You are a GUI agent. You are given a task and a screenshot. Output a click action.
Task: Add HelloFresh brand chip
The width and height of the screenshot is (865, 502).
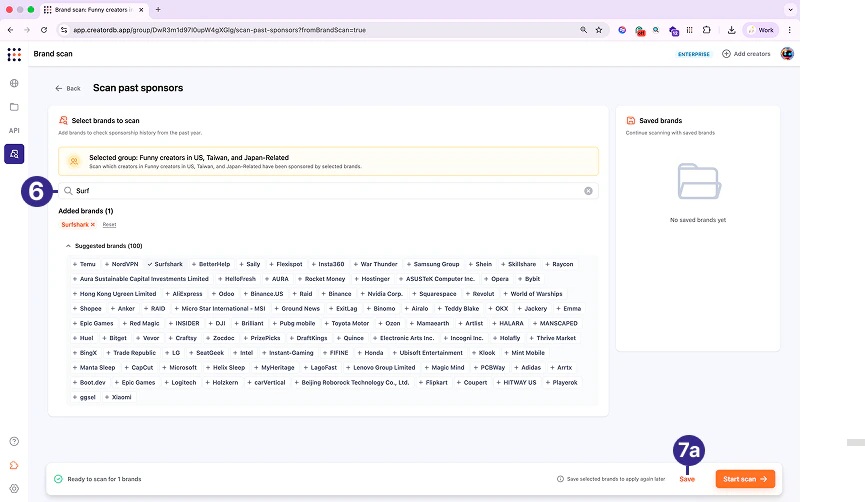click(237, 279)
